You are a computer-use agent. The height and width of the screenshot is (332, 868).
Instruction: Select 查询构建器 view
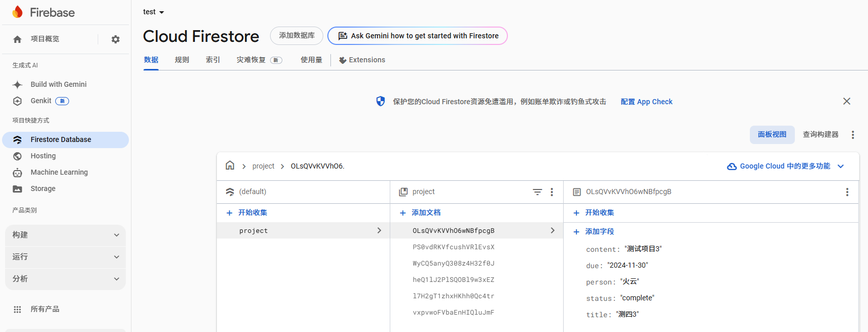tap(820, 134)
